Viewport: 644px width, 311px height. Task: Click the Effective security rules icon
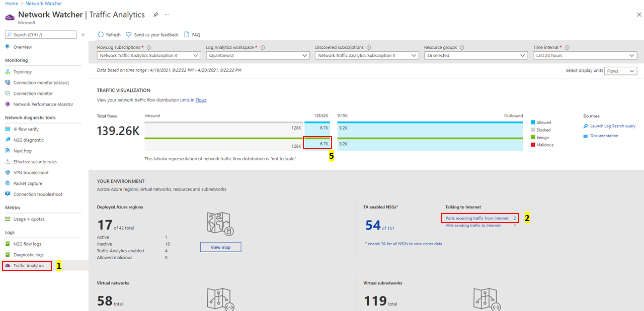[x=8, y=162]
